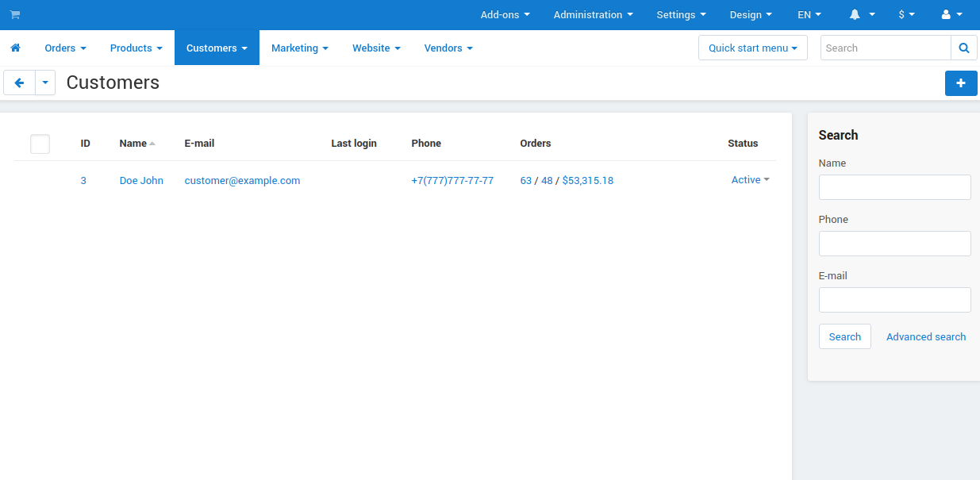This screenshot has height=480, width=980.
Task: Focus the Phone search input field
Action: [x=894, y=244]
